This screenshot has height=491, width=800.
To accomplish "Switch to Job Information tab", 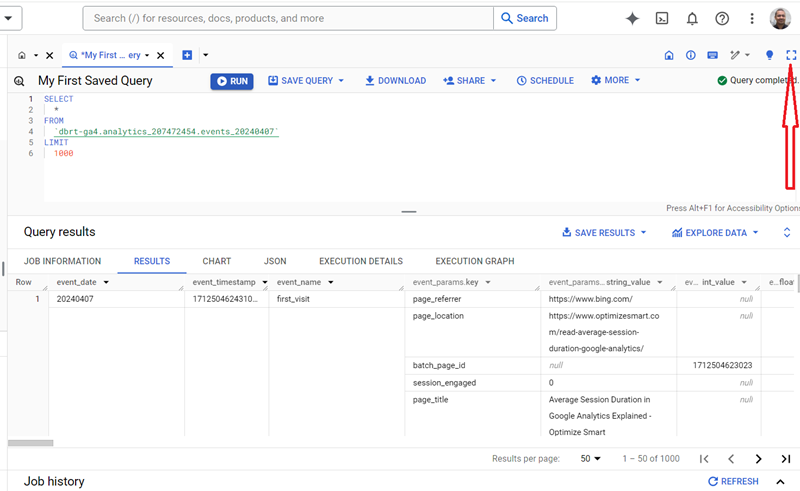I will pyautogui.click(x=62, y=261).
